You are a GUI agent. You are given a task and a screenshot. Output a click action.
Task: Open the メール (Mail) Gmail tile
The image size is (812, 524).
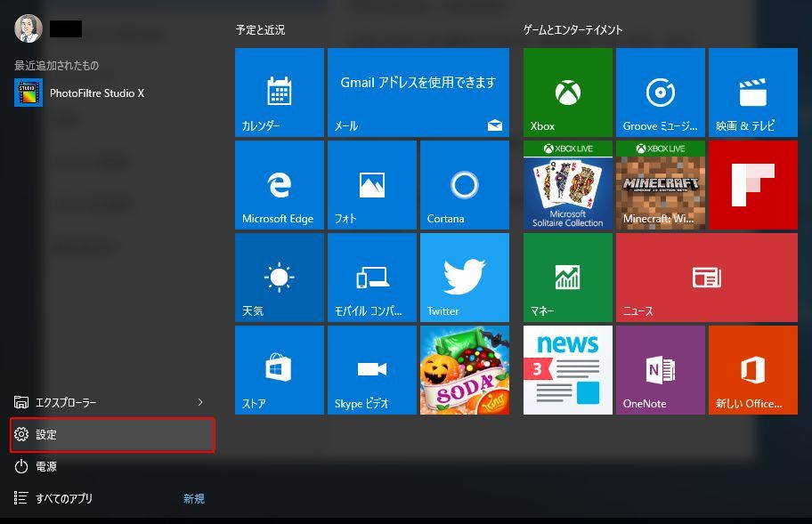[x=418, y=93]
